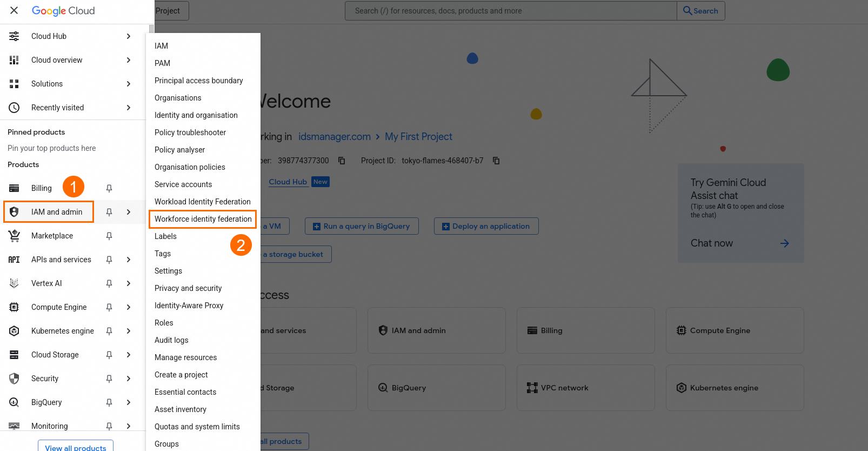Click the IAM and admin shield icon in the sidebar
The height and width of the screenshot is (451, 868).
tap(14, 212)
